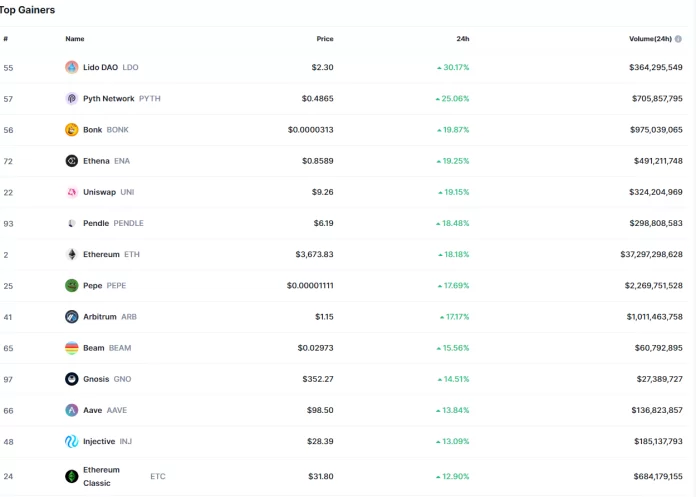
Task: Click the Beam striped icon
Action: pos(72,348)
